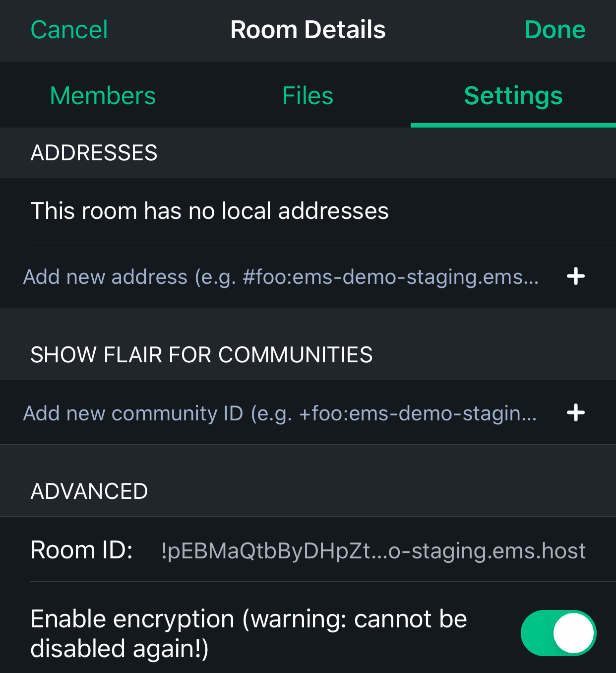Switch to the Members tab
This screenshot has height=673, width=616.
coord(103,95)
